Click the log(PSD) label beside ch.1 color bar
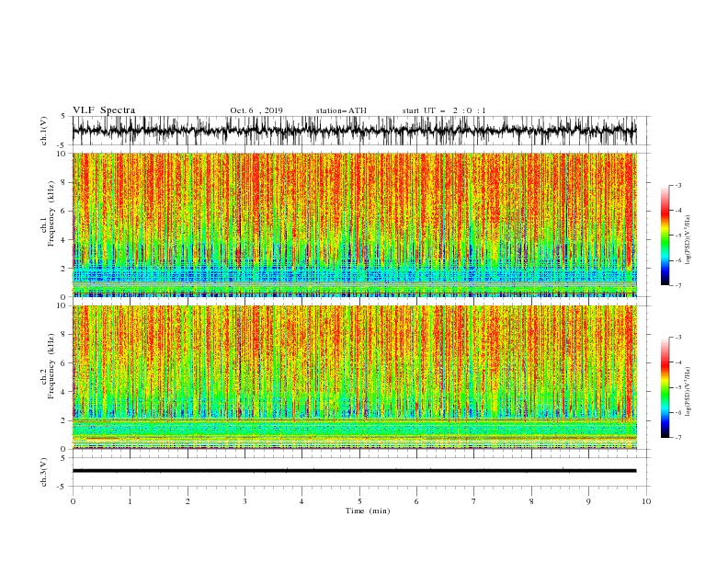This screenshot has width=728, height=563. [688, 240]
